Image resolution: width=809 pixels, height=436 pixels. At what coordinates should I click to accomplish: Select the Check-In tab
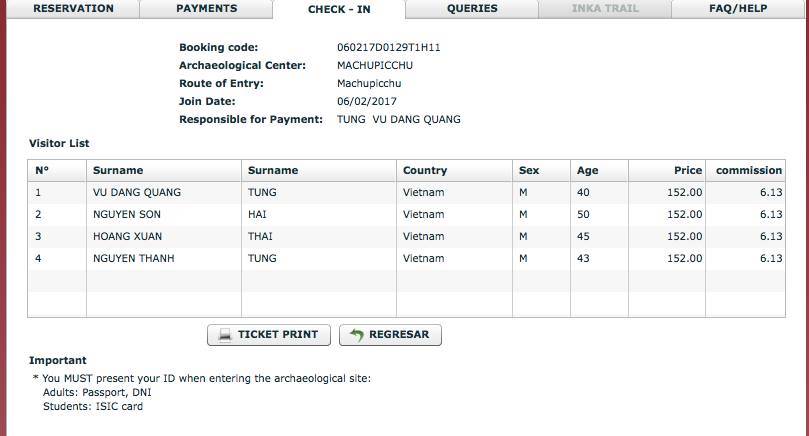tap(339, 9)
